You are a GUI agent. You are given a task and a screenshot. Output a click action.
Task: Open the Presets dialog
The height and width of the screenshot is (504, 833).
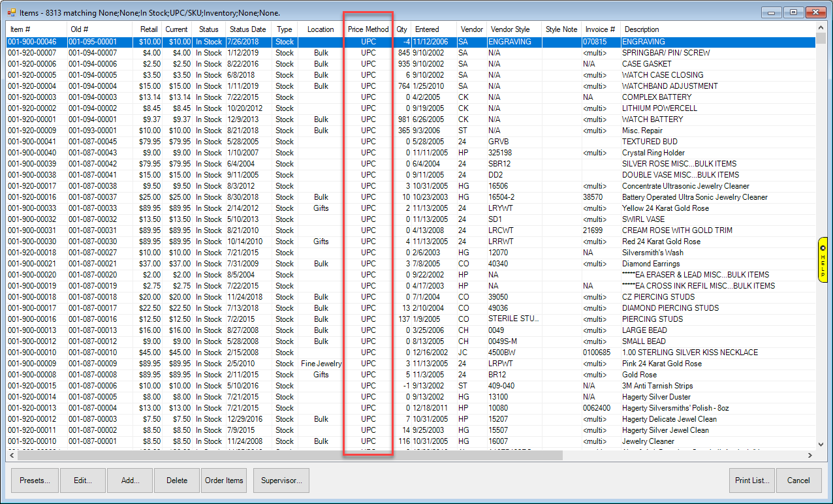(x=35, y=480)
